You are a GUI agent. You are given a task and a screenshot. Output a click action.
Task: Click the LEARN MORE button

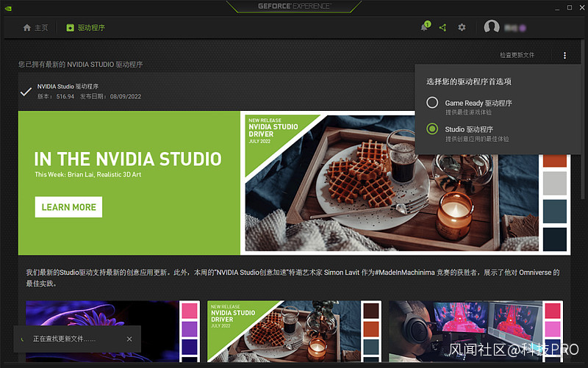tap(68, 207)
